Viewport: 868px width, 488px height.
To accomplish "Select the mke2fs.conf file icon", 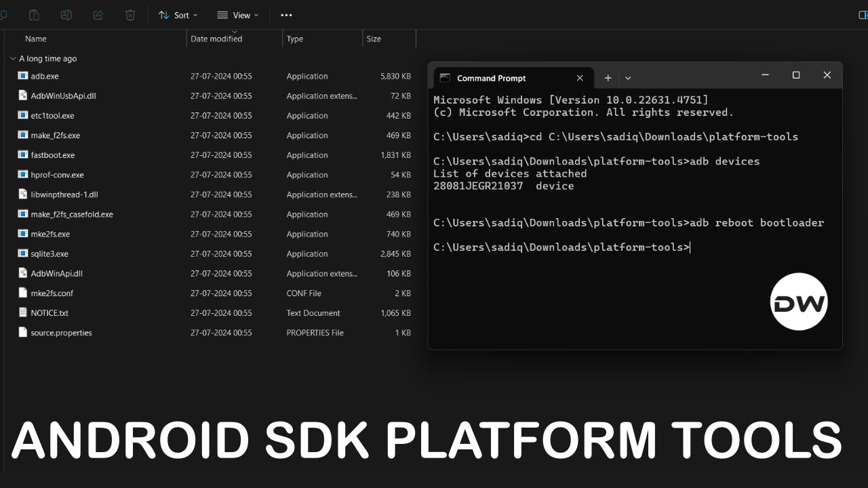I will coord(24,293).
